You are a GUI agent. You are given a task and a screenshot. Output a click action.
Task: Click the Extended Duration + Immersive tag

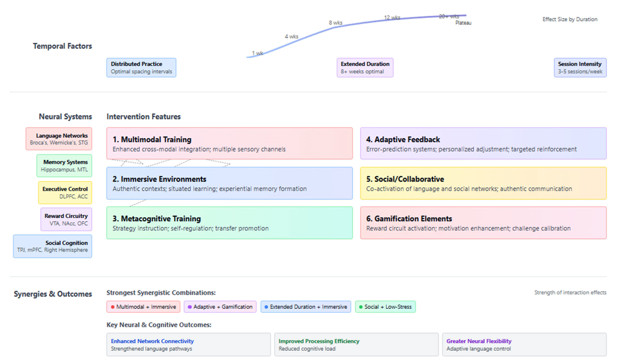point(305,307)
